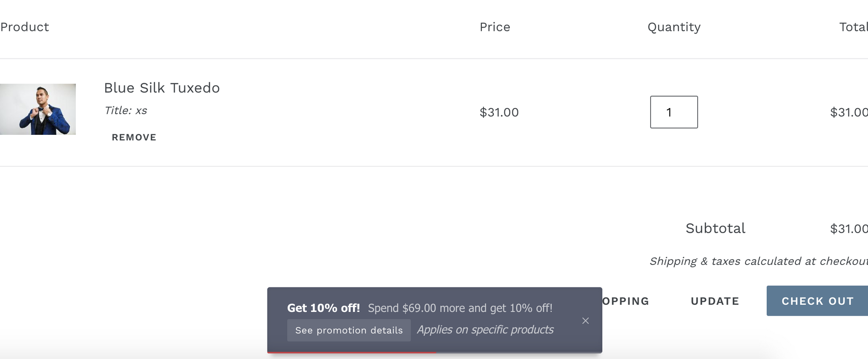The width and height of the screenshot is (868, 359).
Task: Click the shipping and taxes note
Action: (x=758, y=261)
